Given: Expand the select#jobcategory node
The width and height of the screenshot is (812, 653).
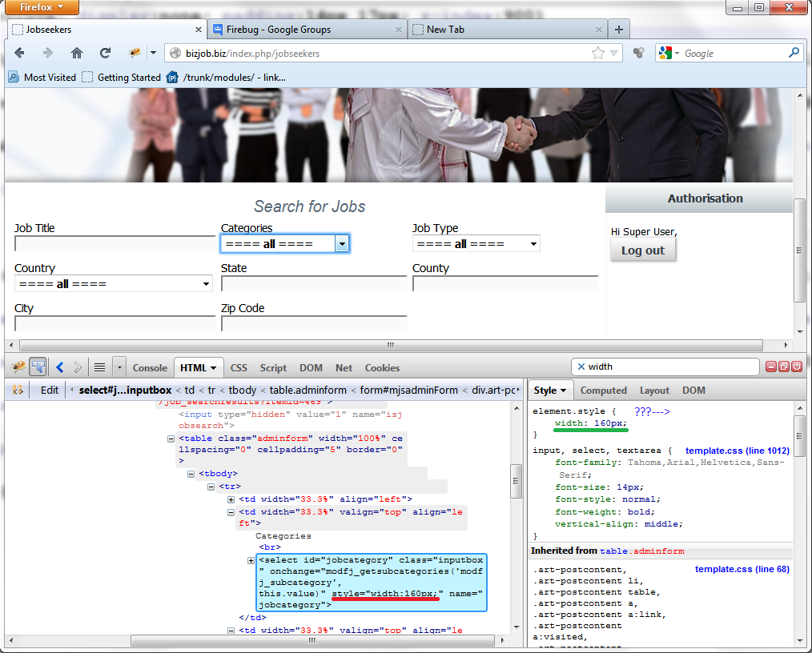Looking at the screenshot, I should click(251, 560).
